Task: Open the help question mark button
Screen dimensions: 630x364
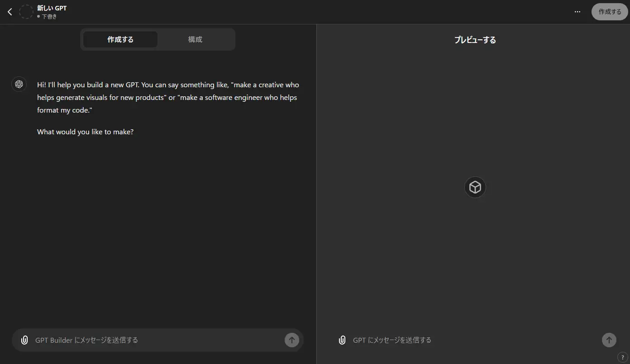Action: (623, 357)
